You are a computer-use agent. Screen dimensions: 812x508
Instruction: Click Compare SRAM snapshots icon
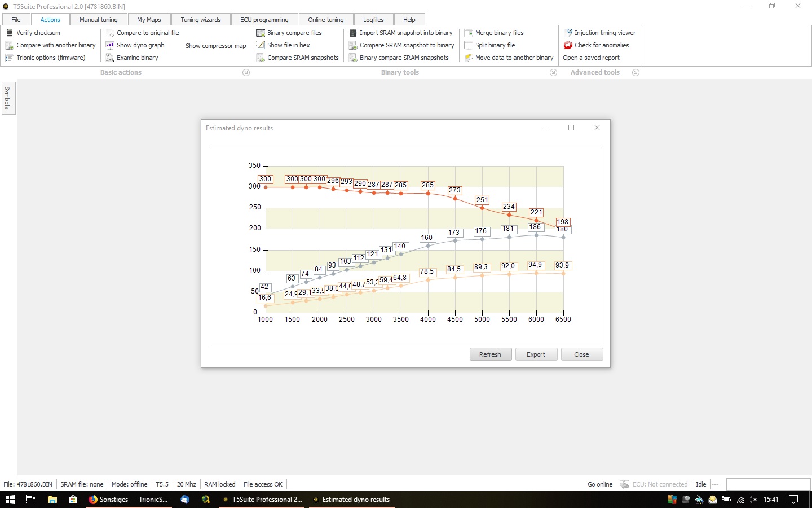click(x=261, y=58)
